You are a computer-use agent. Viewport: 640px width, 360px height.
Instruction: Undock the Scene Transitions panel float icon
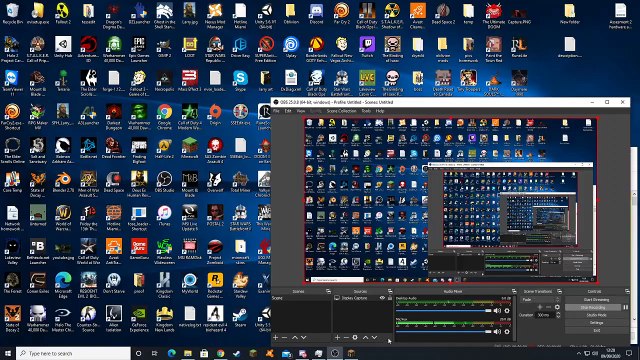pos(559,291)
